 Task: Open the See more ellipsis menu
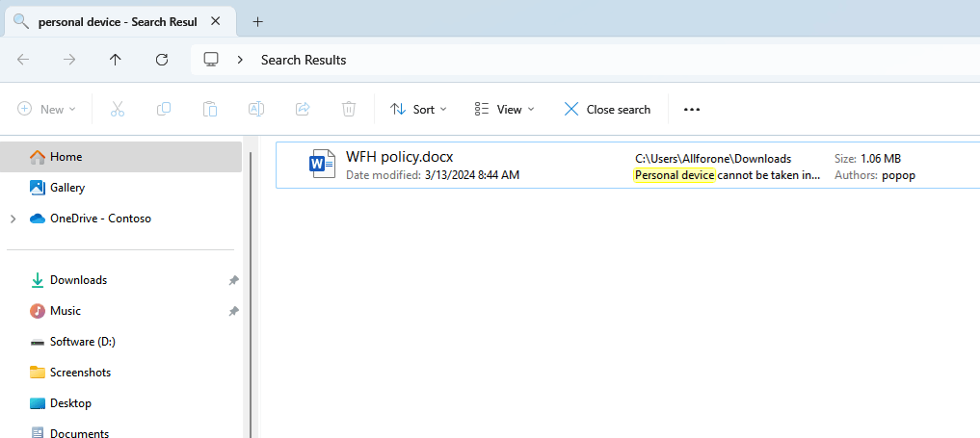(x=691, y=109)
